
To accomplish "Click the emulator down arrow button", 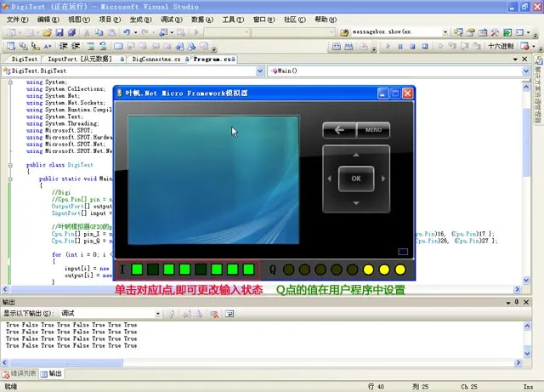I will [356, 203].
